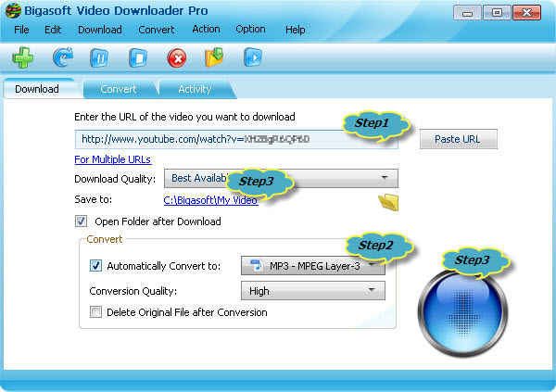Open the Help menu
This screenshot has width=556, height=392.
click(x=296, y=30)
